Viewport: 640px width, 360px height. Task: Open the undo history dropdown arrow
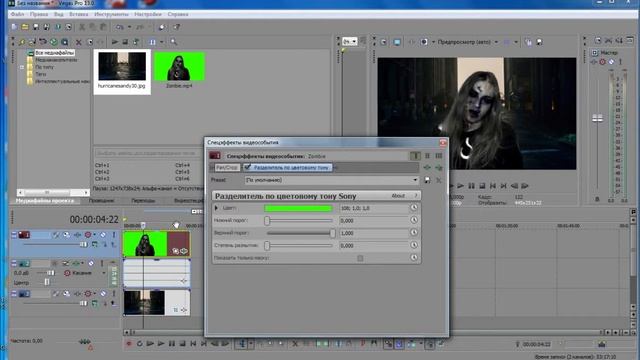(129, 27)
